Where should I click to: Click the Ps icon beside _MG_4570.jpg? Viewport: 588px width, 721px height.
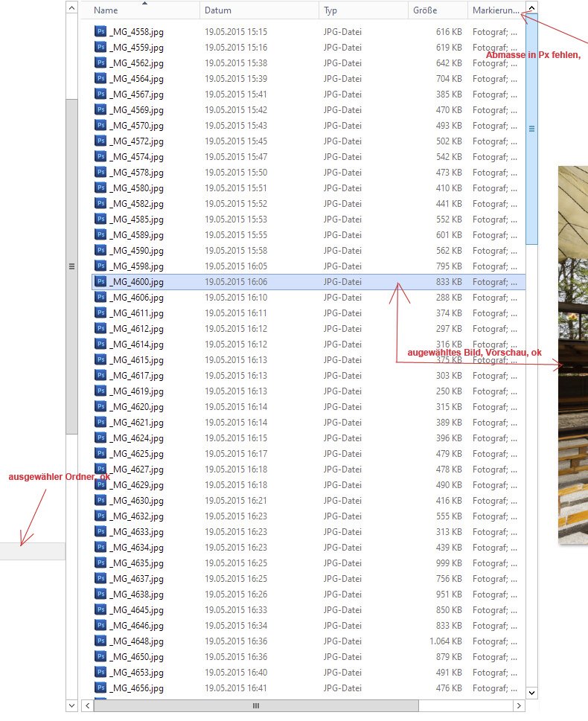[100, 125]
